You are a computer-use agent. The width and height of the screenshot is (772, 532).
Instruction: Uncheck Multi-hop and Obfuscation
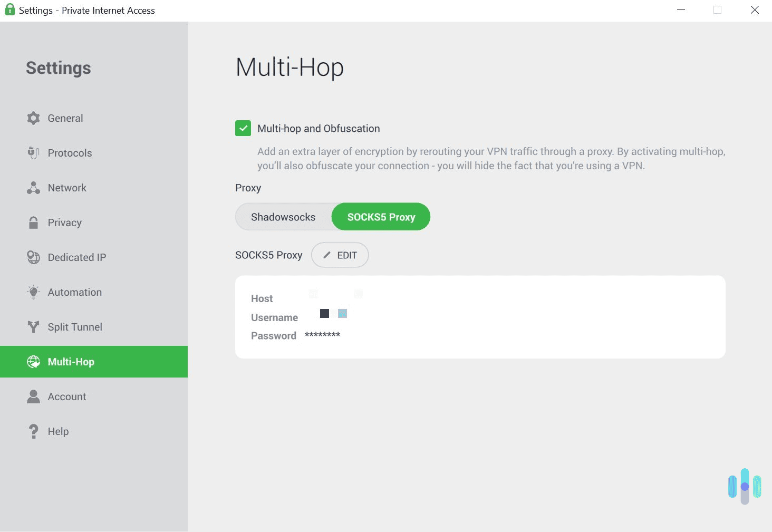(x=243, y=128)
